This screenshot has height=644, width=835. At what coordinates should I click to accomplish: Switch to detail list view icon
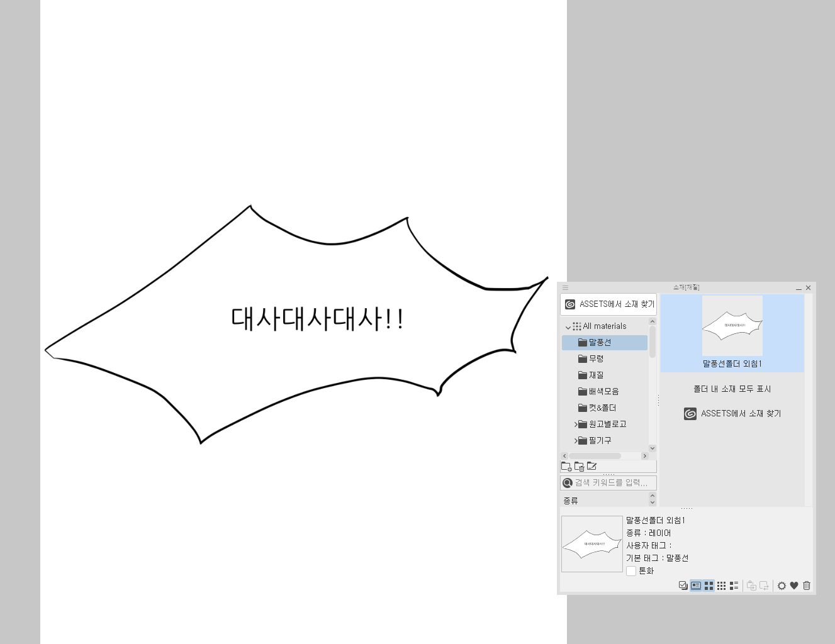pos(734,586)
